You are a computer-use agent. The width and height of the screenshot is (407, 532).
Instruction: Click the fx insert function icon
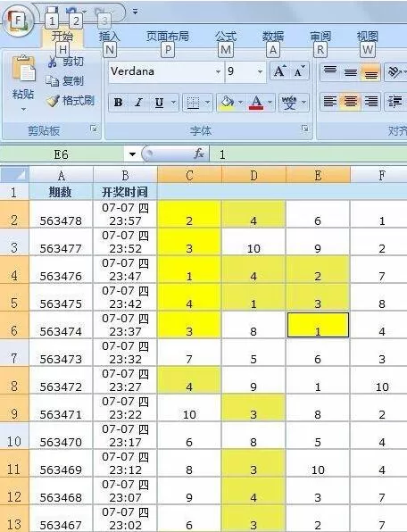[199, 154]
